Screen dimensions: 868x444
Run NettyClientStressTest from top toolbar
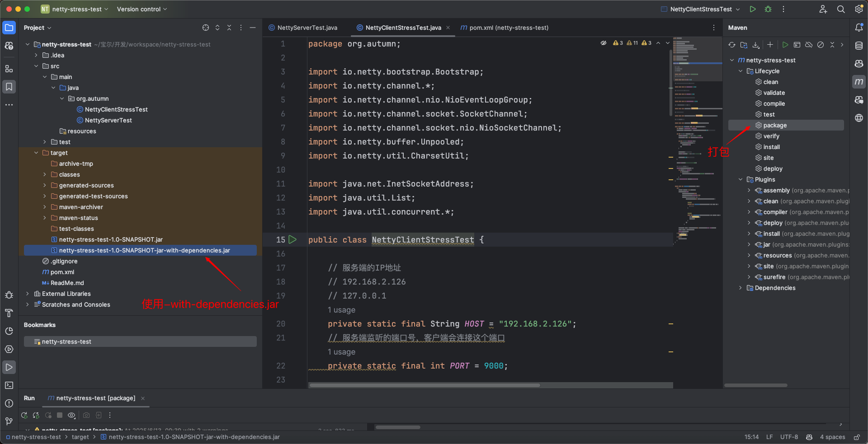[753, 9]
